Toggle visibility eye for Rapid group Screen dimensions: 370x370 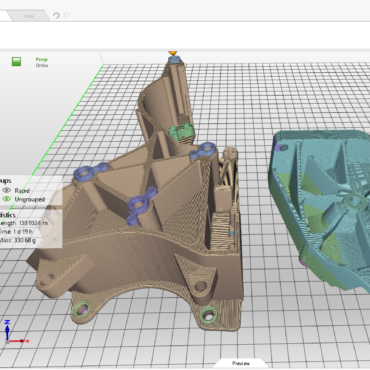(6, 190)
